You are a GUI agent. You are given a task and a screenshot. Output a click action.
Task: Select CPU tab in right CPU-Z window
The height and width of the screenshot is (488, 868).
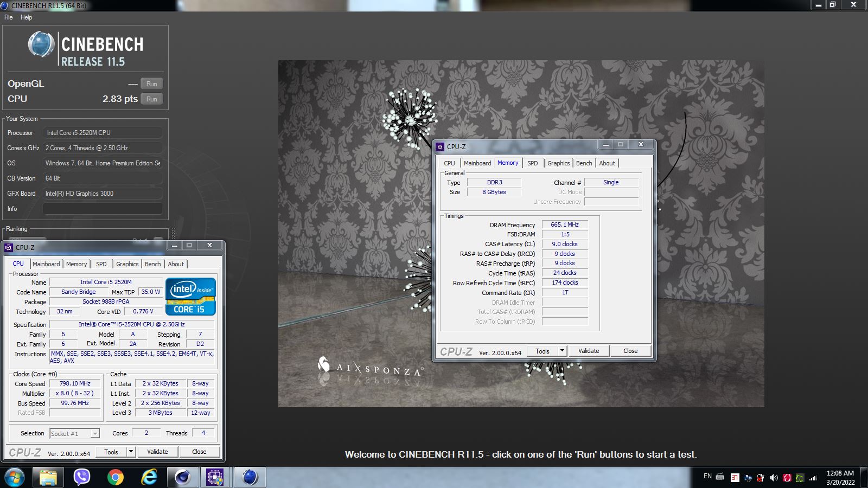pos(450,163)
